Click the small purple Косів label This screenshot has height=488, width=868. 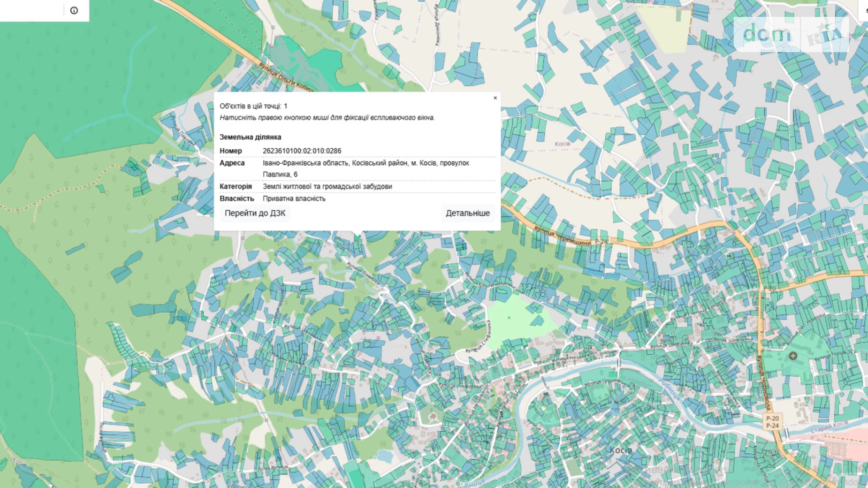click(x=562, y=144)
